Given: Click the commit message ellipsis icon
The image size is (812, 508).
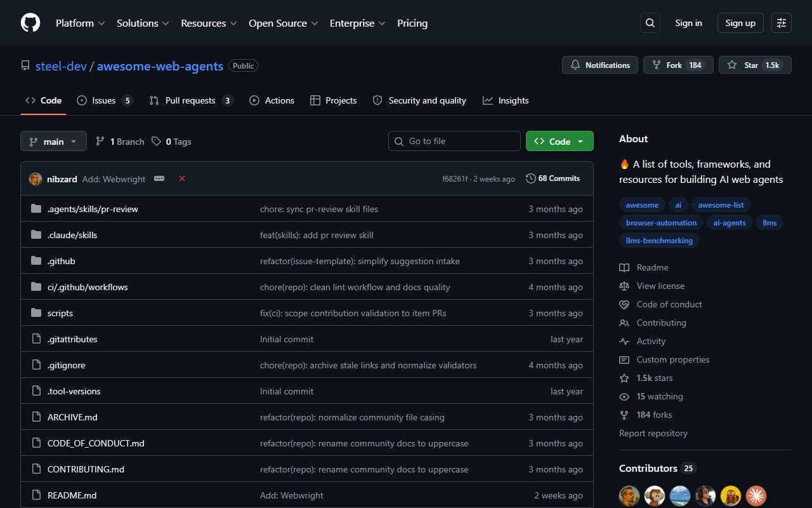Looking at the screenshot, I should (159, 178).
